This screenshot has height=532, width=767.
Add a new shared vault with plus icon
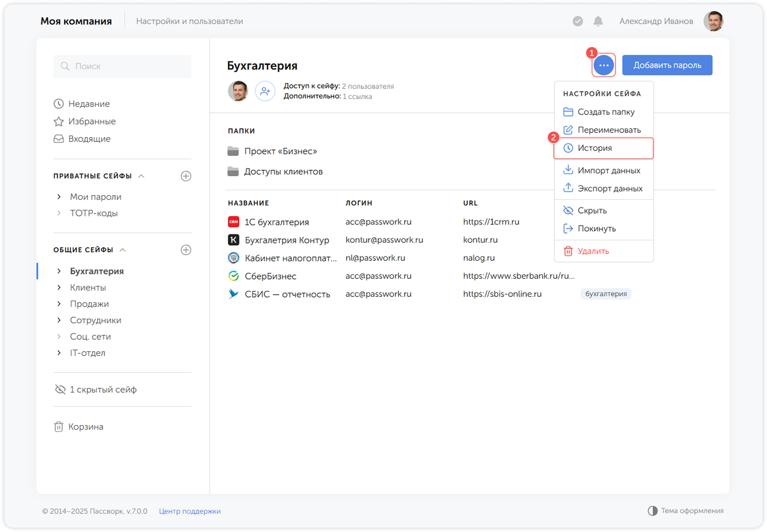(186, 250)
